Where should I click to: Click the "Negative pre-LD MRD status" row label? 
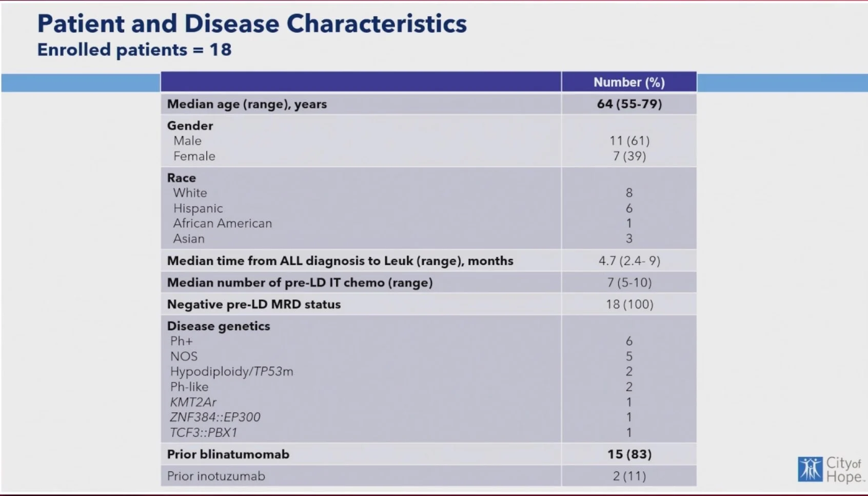click(x=253, y=304)
